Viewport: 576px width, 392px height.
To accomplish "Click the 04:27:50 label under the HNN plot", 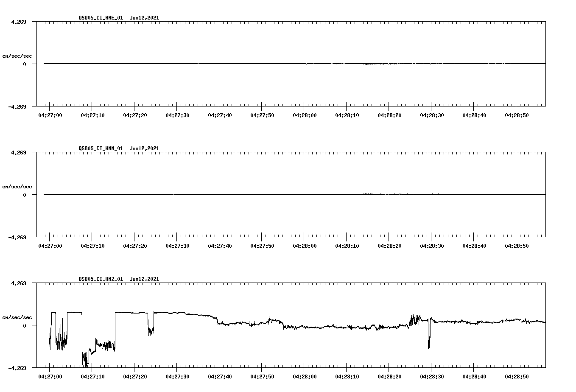I will point(262,246).
